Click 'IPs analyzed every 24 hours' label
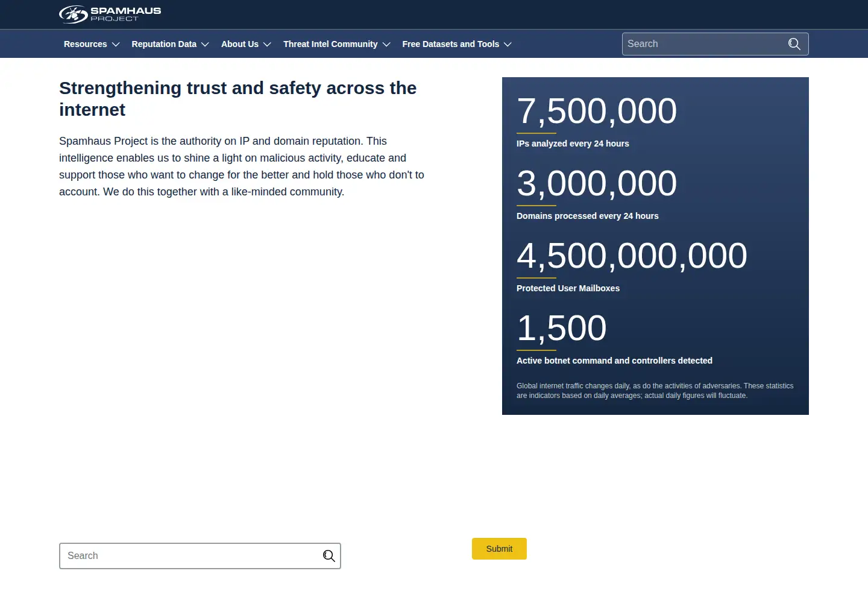 573,144
